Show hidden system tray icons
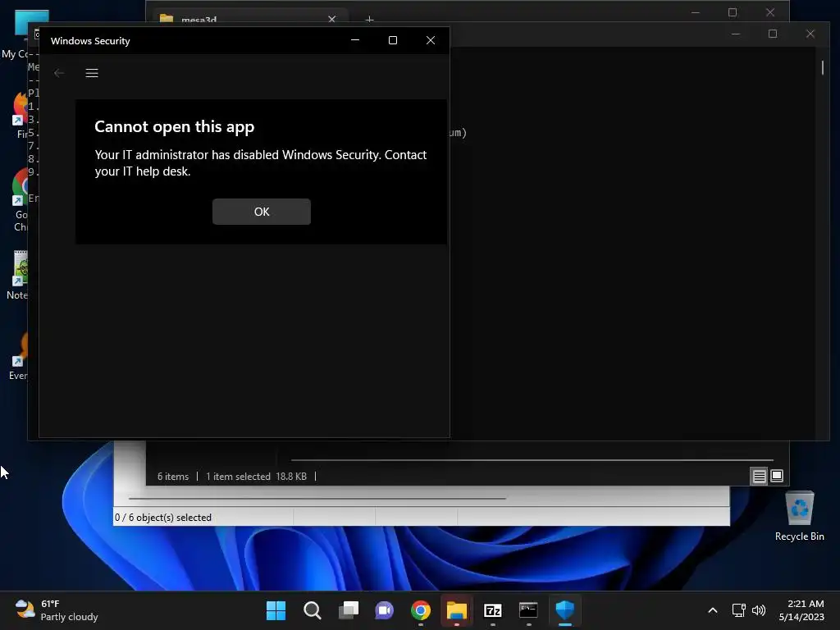Viewport: 840px width, 630px height. (713, 610)
